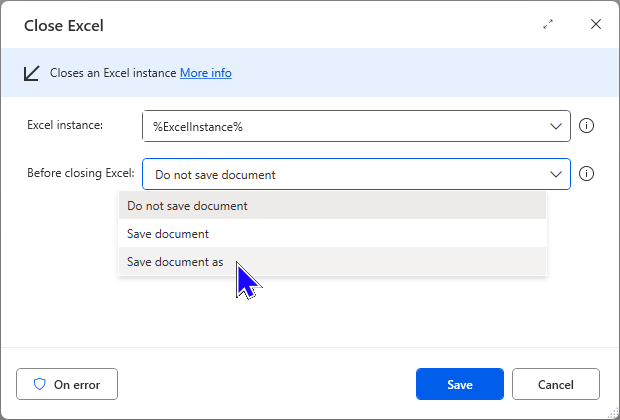Click the Before closing Excel combo box

pyautogui.click(x=356, y=174)
